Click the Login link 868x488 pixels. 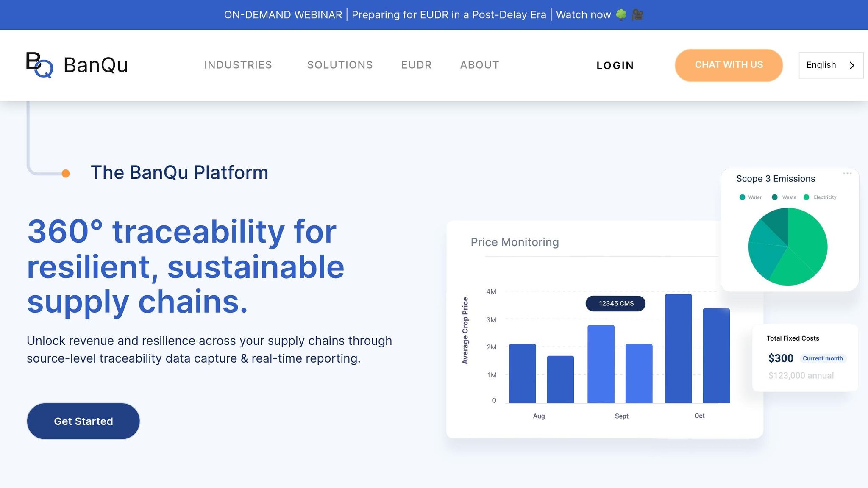(x=615, y=66)
